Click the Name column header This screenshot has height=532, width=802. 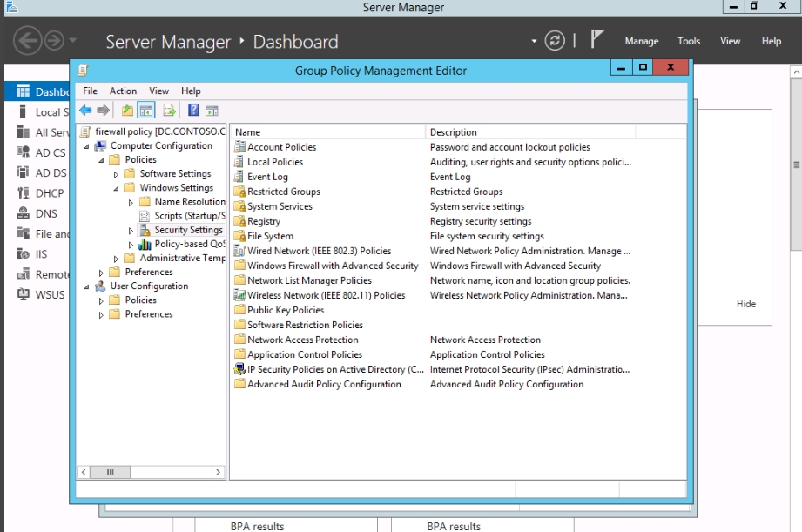328,132
